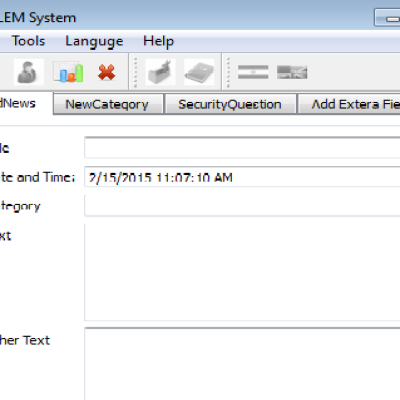The image size is (400, 400).
Task: Switch to the NewCategory tab
Action: point(107,104)
